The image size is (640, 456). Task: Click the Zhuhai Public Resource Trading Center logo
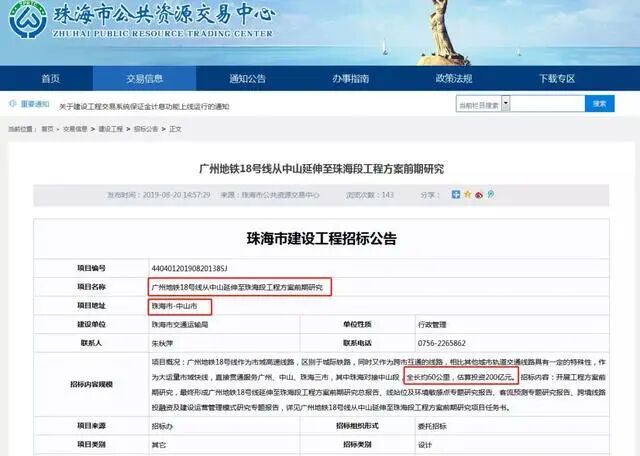[27, 19]
